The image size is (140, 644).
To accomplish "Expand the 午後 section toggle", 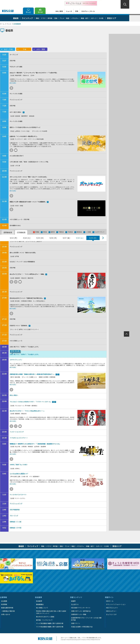I will tap(24, 49).
